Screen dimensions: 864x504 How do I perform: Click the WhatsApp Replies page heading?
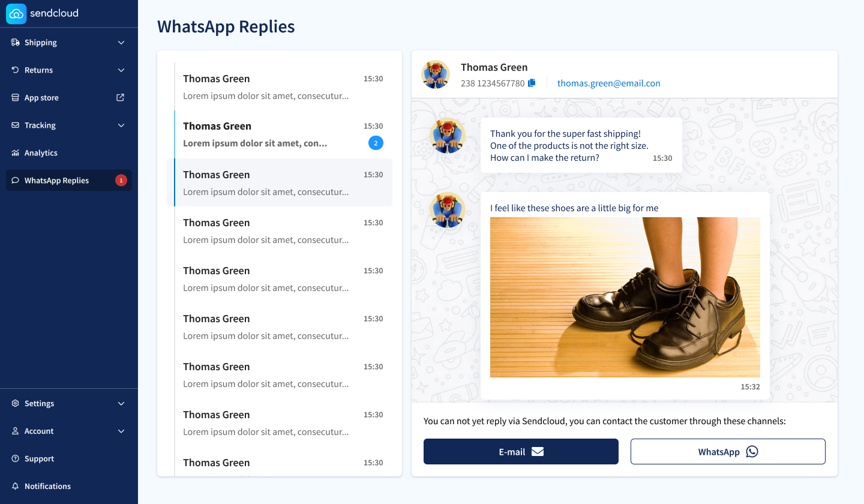click(226, 27)
